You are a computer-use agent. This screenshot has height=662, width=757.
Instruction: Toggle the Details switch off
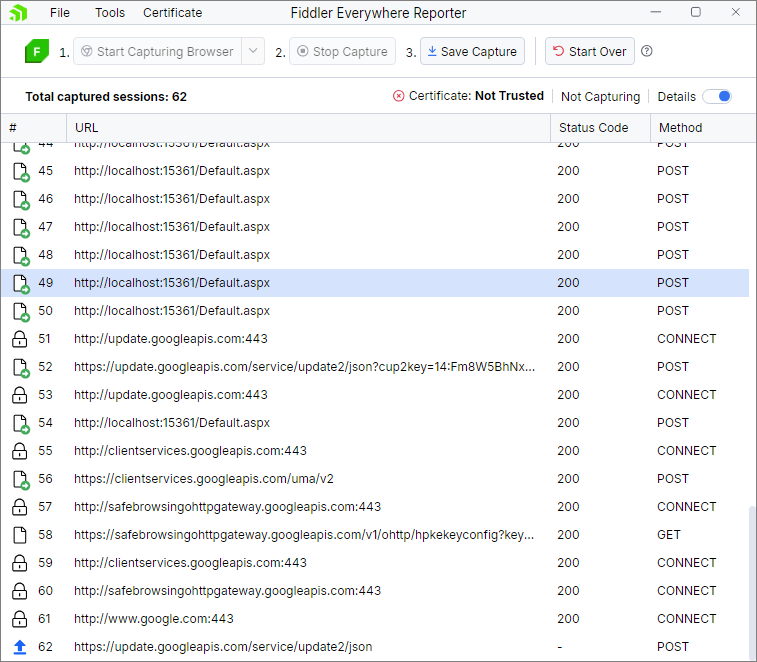(x=717, y=97)
